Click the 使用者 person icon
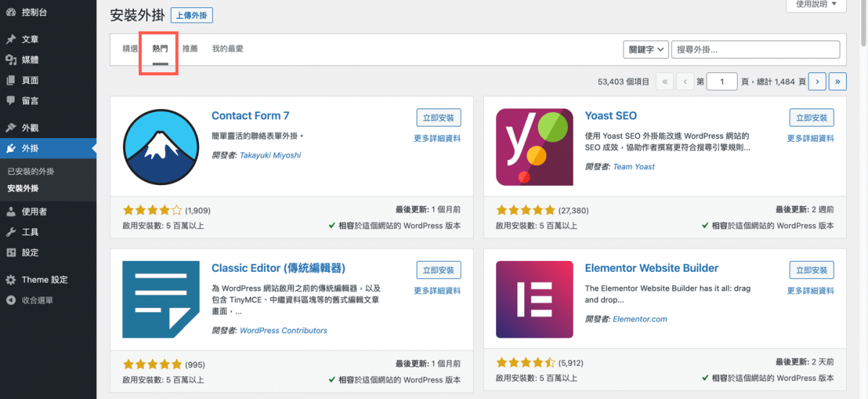This screenshot has width=868, height=399. (x=11, y=212)
